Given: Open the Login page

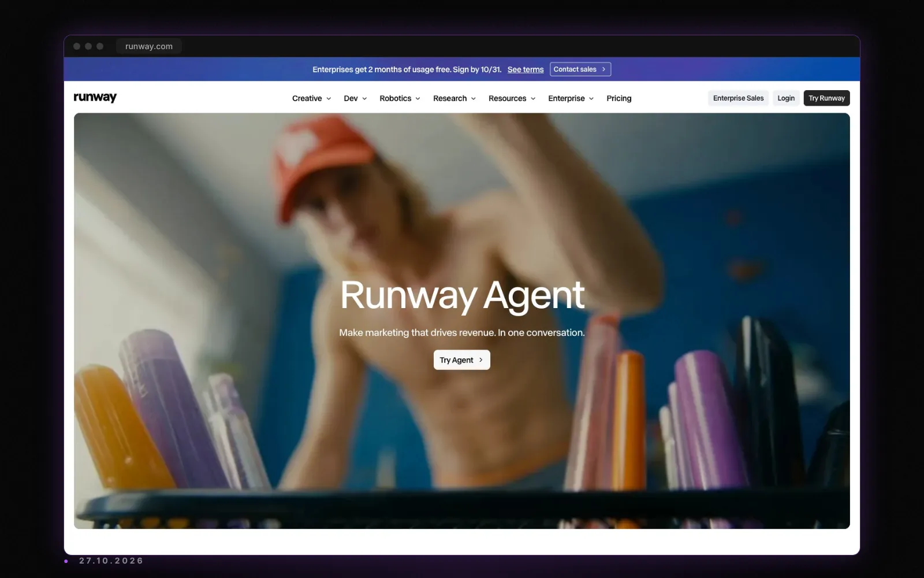Looking at the screenshot, I should pos(786,98).
